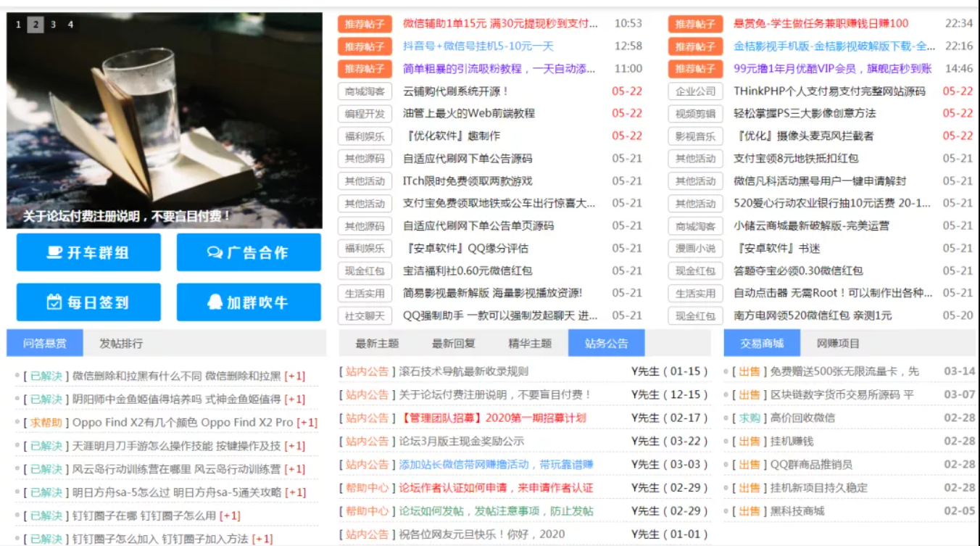Viewport: 980px width, 546px height.
Task: Open post 微信辅助1单15元 满30元提现
Action: click(501, 23)
